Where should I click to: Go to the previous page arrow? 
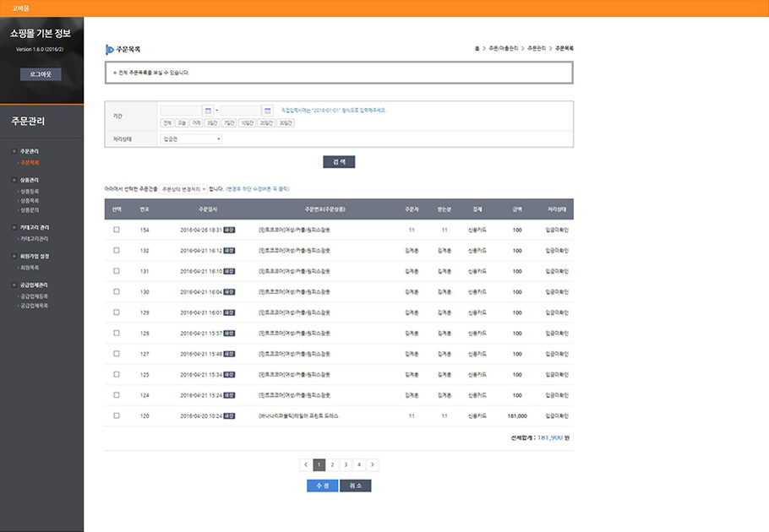click(306, 465)
